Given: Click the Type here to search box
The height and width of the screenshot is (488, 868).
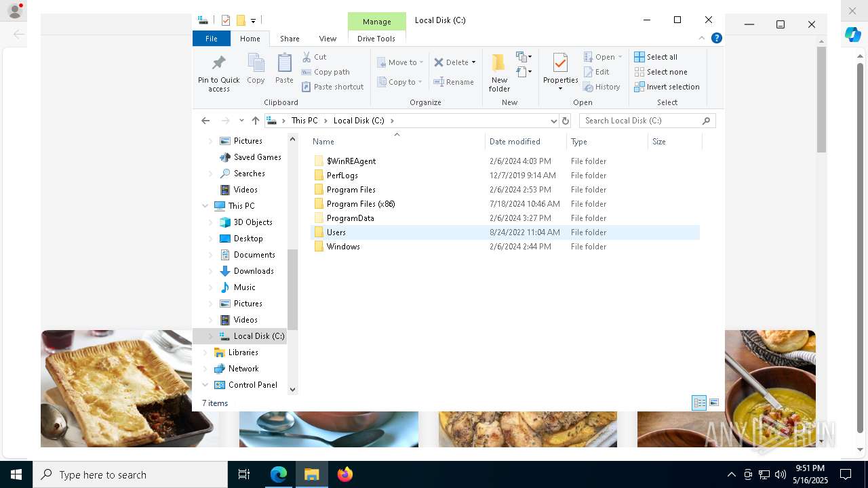Looking at the screenshot, I should tap(130, 474).
